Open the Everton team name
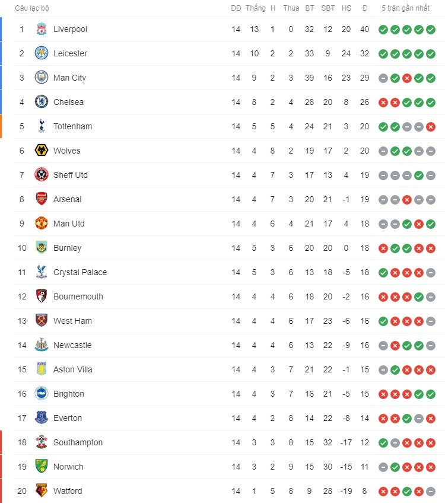This screenshot has height=504, width=445. click(x=68, y=418)
